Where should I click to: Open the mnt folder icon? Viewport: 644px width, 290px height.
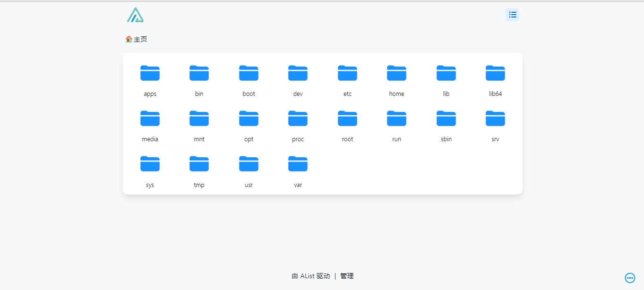pyautogui.click(x=199, y=119)
